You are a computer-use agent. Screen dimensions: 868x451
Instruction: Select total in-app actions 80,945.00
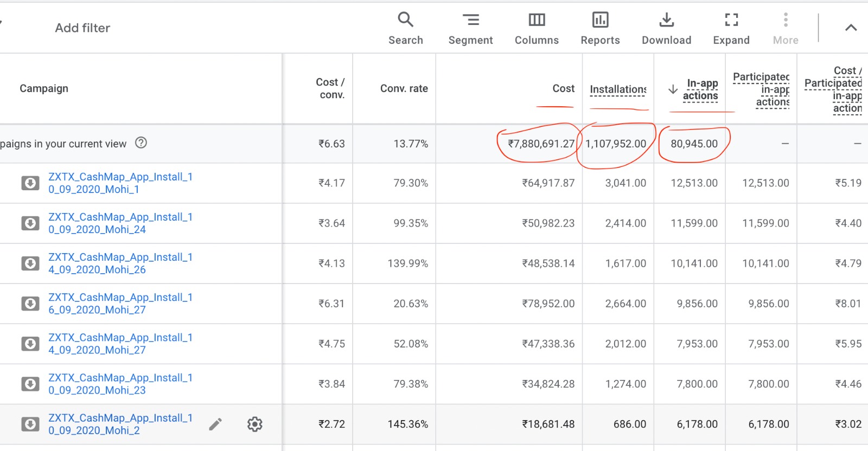[694, 144]
